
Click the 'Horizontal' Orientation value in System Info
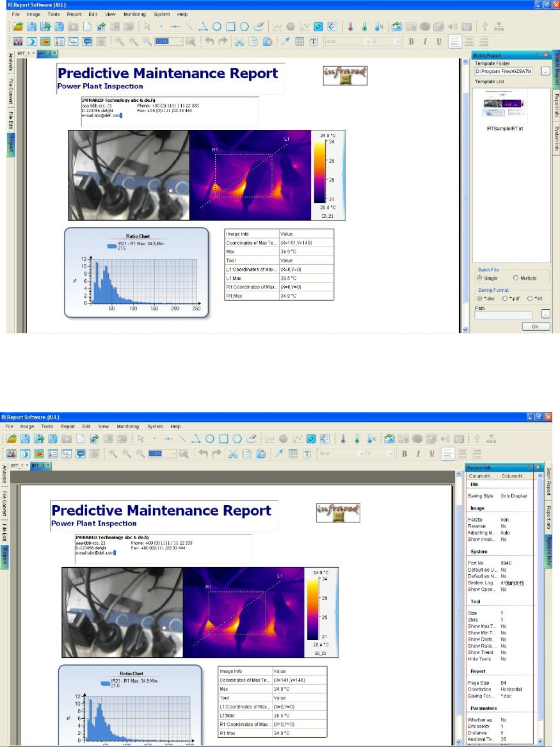tap(511, 689)
